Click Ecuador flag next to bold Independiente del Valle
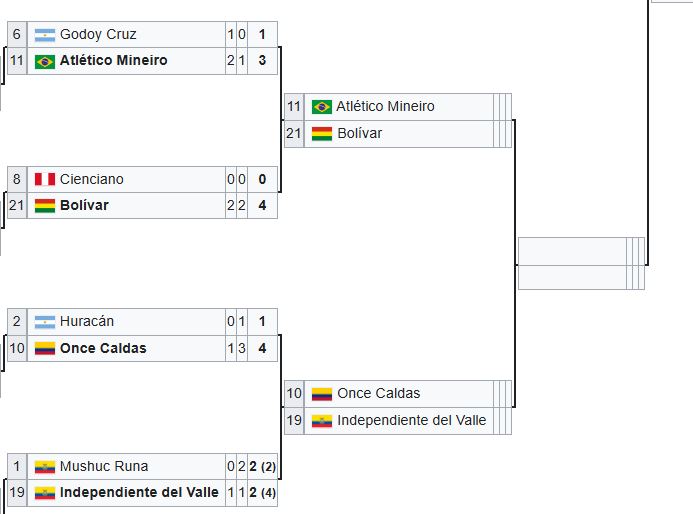Viewport: 693px width, 514px height. pyautogui.click(x=44, y=493)
